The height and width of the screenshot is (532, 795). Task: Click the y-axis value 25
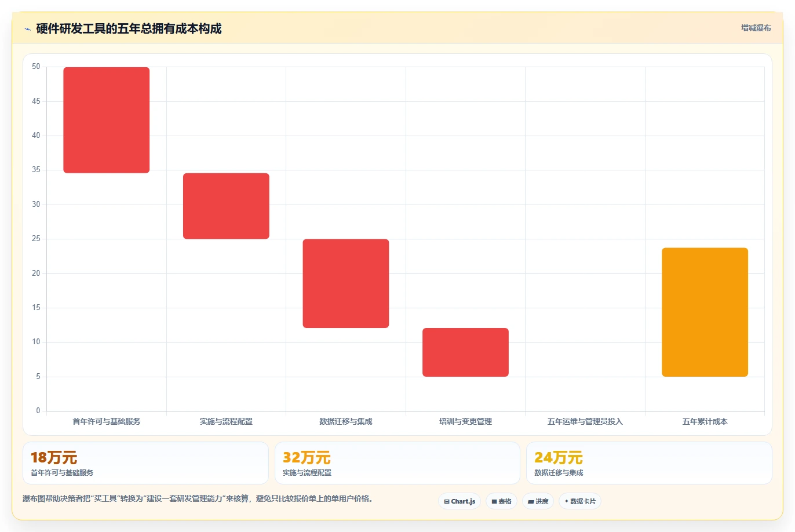[36, 239]
